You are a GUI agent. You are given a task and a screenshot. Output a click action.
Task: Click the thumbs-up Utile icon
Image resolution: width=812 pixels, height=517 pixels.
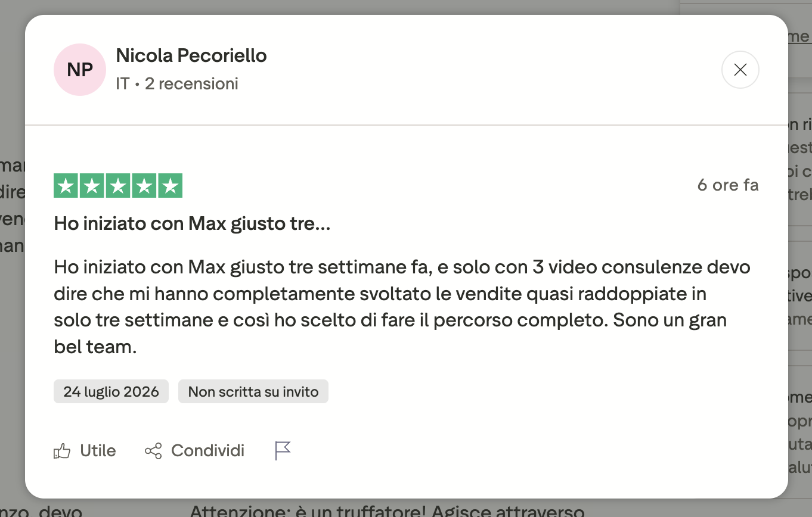[x=62, y=451]
